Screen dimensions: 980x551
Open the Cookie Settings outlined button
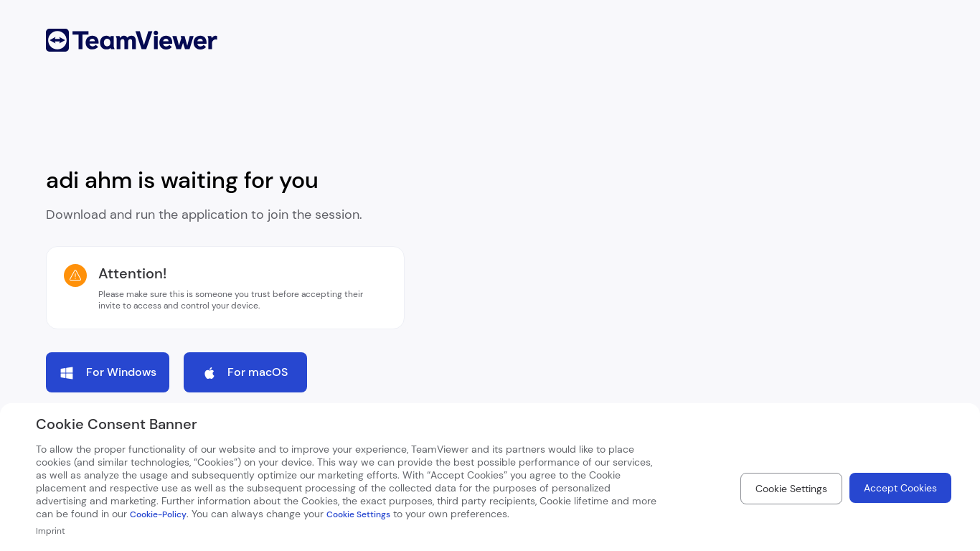[791, 489]
